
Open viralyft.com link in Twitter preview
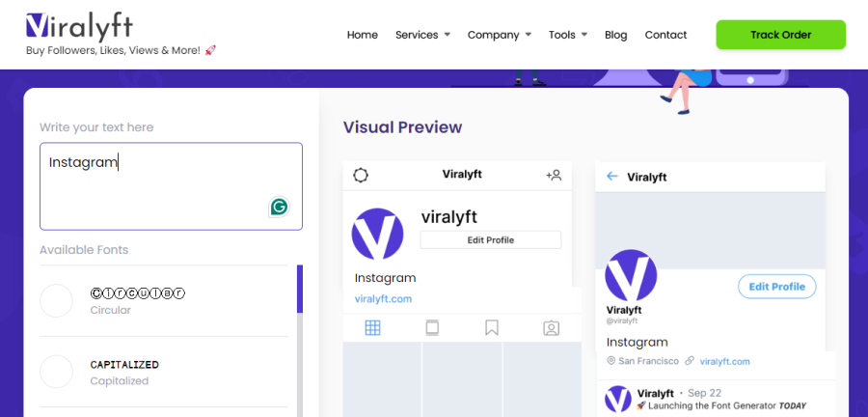724,362
